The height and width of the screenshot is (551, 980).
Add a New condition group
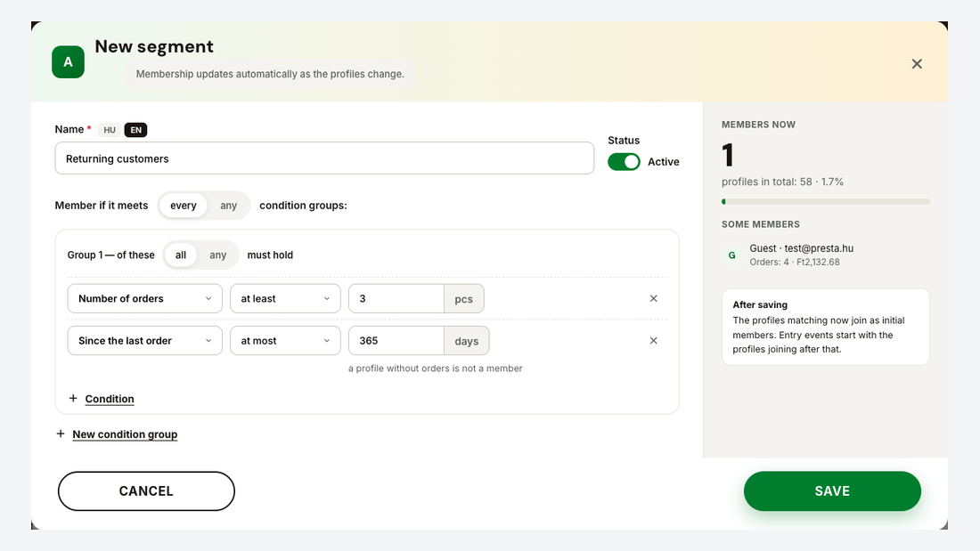117,434
